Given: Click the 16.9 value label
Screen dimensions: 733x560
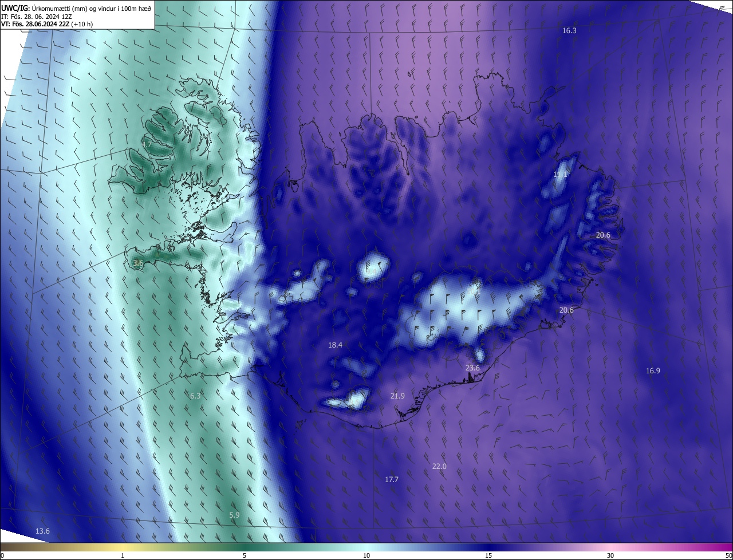Looking at the screenshot, I should pos(653,371).
